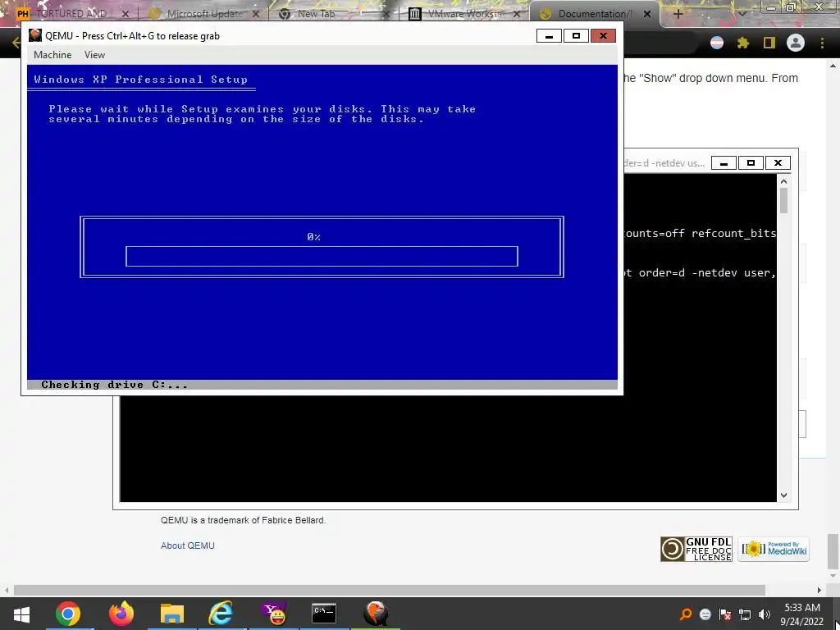
Task: Click the Powered by MediaWiki badge
Action: tap(773, 549)
